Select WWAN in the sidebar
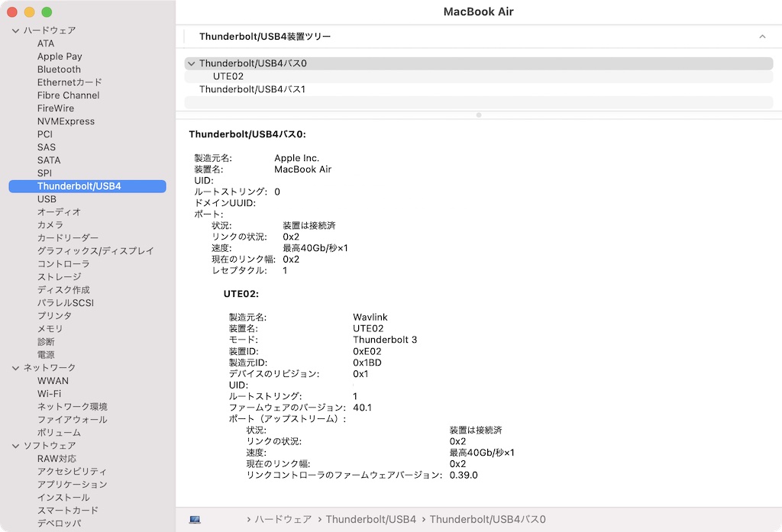The width and height of the screenshot is (782, 532). [x=53, y=380]
